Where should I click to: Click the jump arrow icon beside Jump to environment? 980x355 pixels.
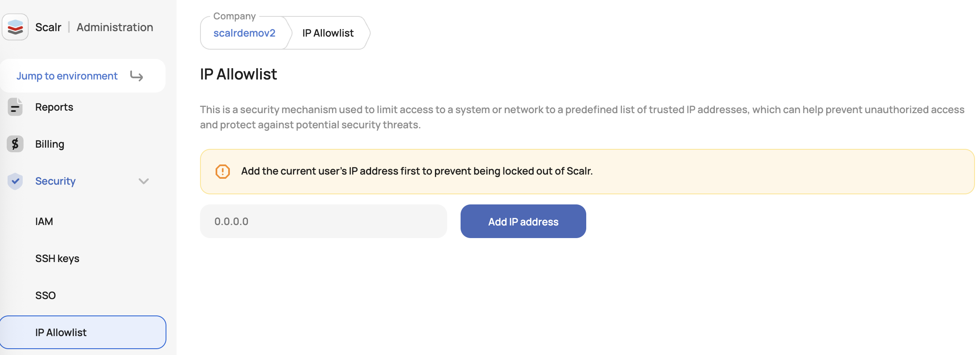click(x=137, y=76)
